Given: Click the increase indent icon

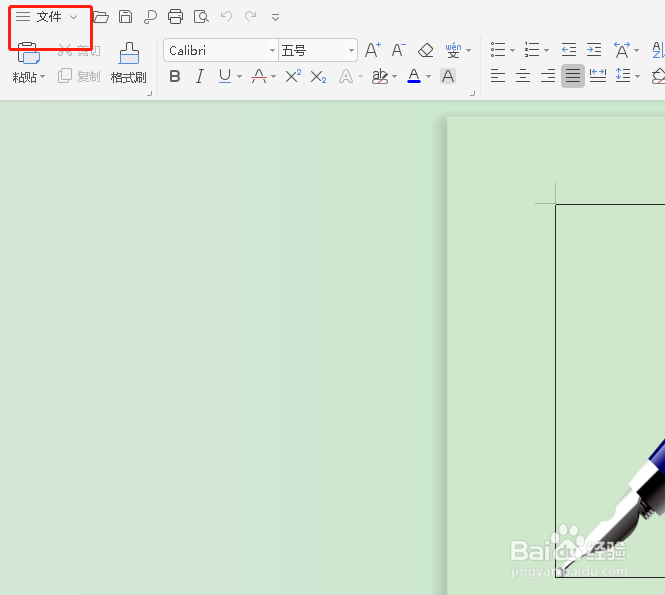Looking at the screenshot, I should point(594,50).
